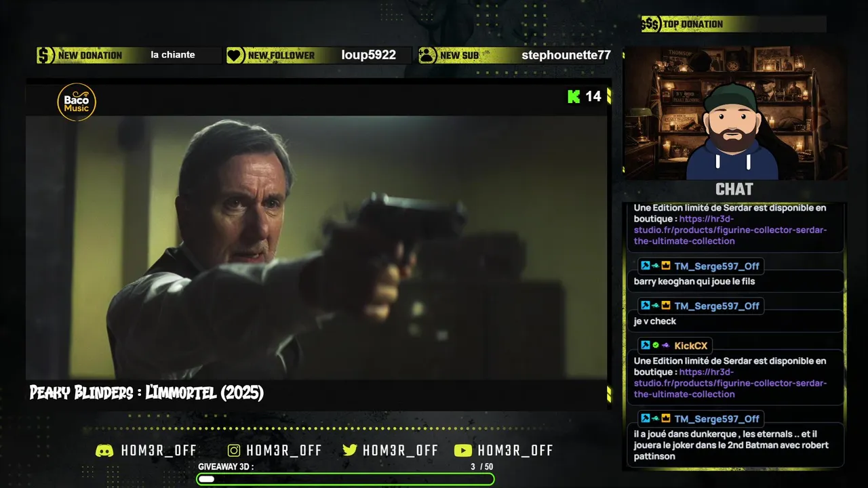Viewport: 868px width, 488px height.
Task: Click the moderator badge above 'je v check'
Action: coord(646,306)
